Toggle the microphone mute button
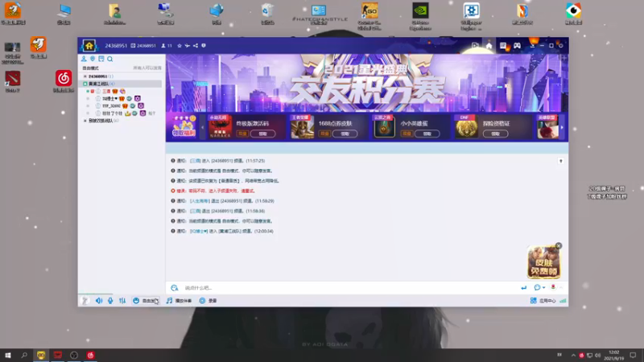Viewport: 644px width, 362px height. 110,300
